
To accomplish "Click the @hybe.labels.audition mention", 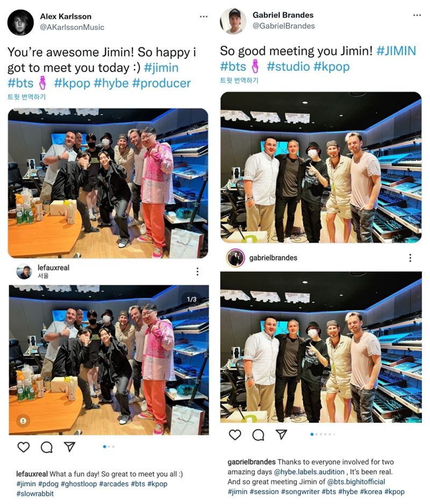I will pos(309,472).
